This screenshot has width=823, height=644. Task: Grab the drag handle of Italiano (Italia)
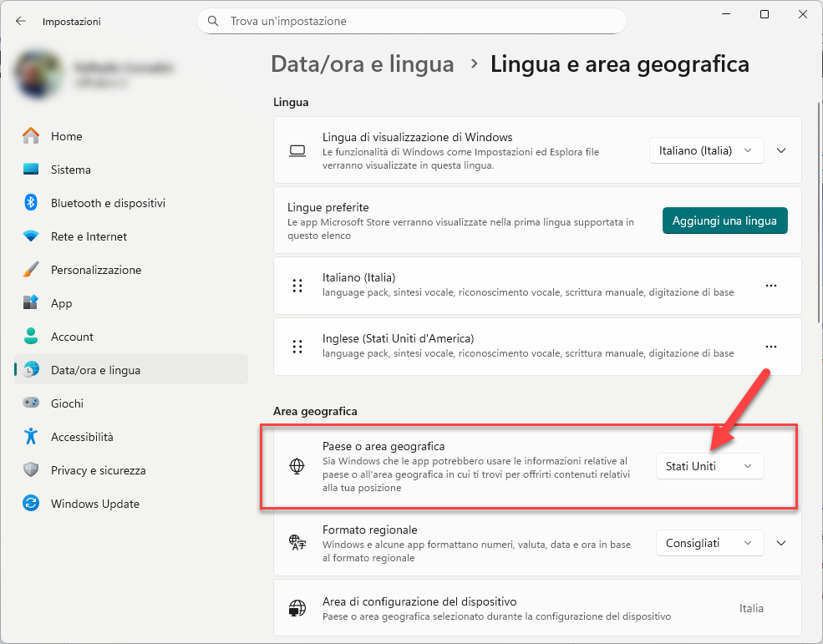(297, 286)
